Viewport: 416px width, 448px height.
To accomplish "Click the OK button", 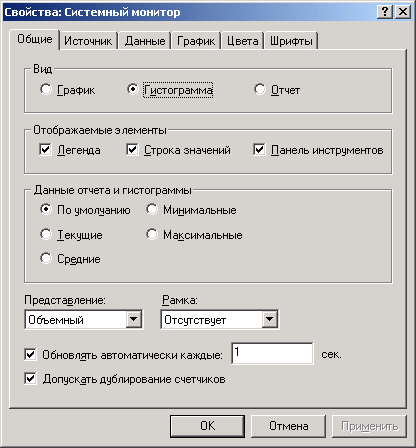I will coord(207,426).
